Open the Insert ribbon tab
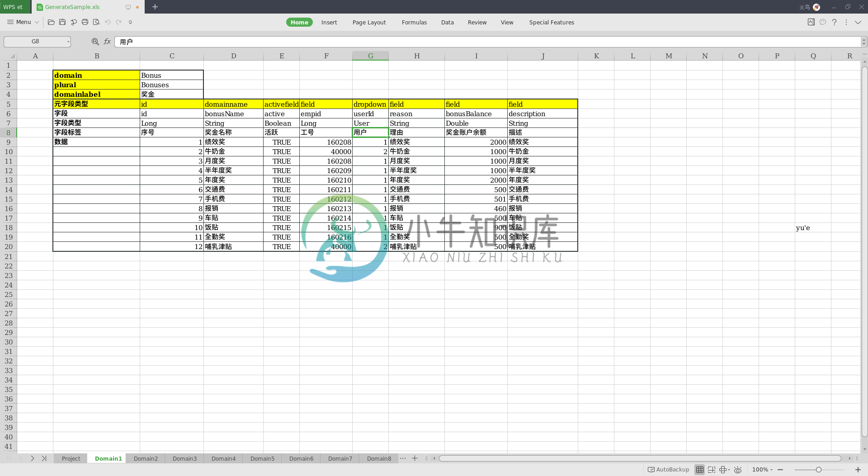The height and width of the screenshot is (476, 868). pyautogui.click(x=329, y=22)
